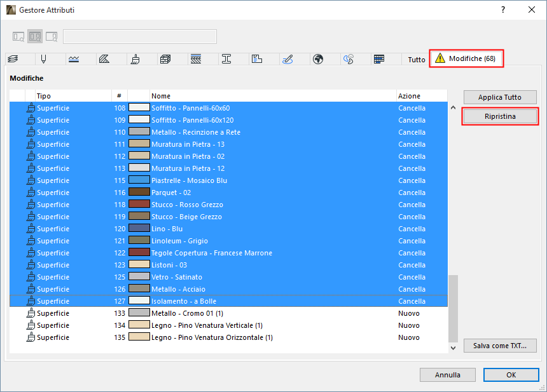This screenshot has height=392, width=547.
Task: Click the Stucco - Rosso Grezzo swatch
Action: [x=139, y=204]
